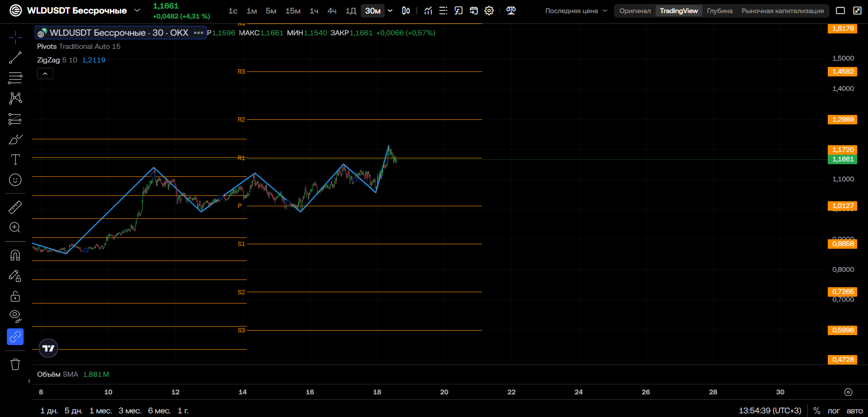
Task: Open chart settings gear icon
Action: [x=489, y=10]
